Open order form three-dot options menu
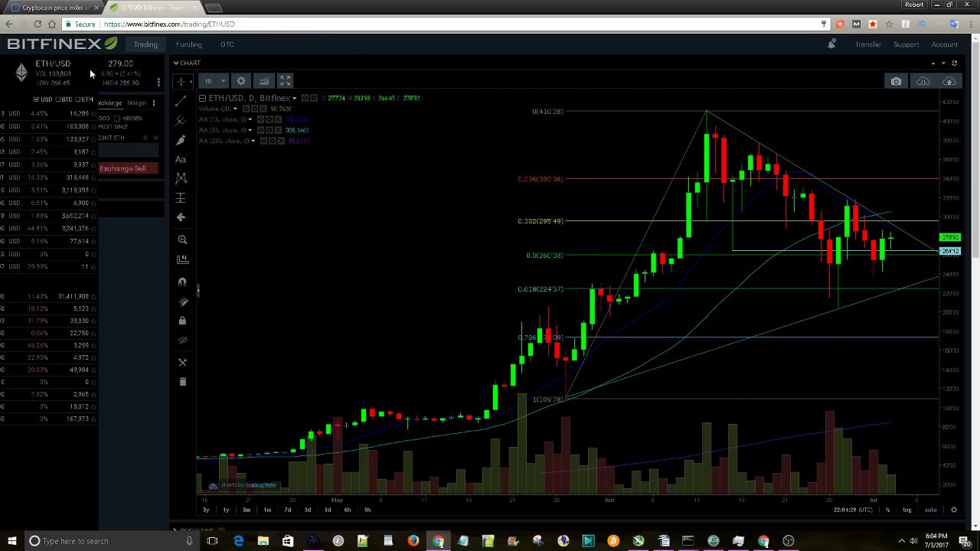 153,103
